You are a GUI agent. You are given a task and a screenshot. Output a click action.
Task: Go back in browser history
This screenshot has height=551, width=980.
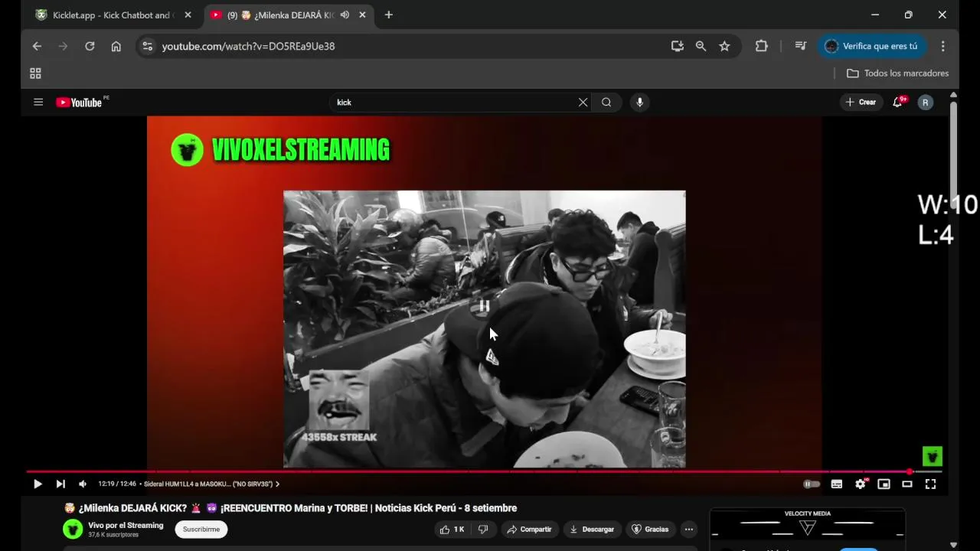[x=37, y=46]
